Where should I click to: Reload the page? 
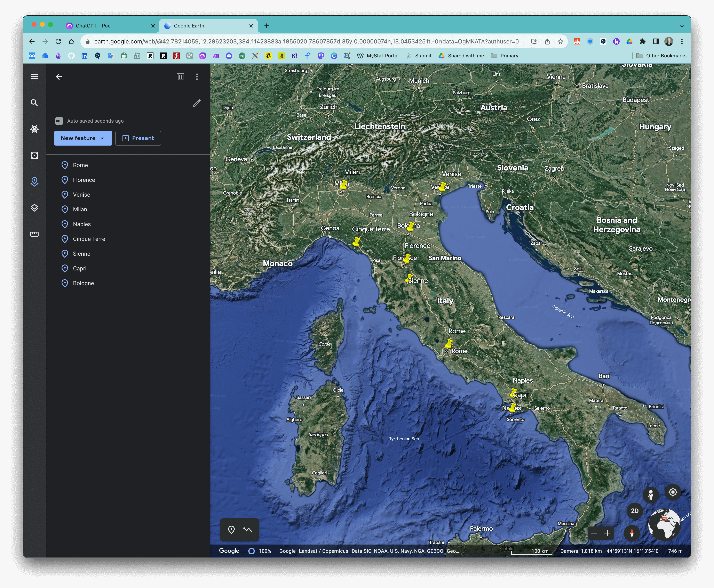[58, 41]
